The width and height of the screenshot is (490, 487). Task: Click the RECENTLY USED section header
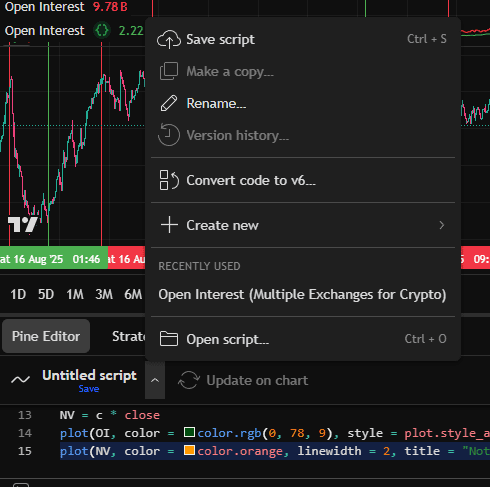coord(199,266)
